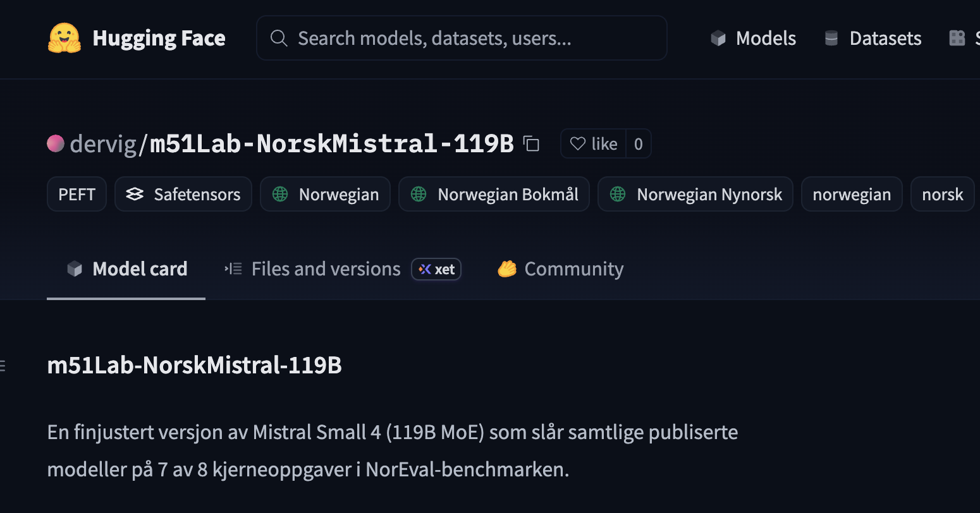Click the xet badge on Files tab
Viewport: 980px width, 513px height.
[436, 269]
